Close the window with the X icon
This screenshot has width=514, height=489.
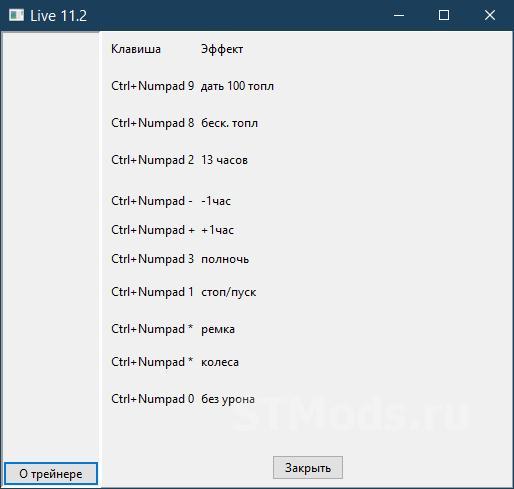[x=490, y=15]
